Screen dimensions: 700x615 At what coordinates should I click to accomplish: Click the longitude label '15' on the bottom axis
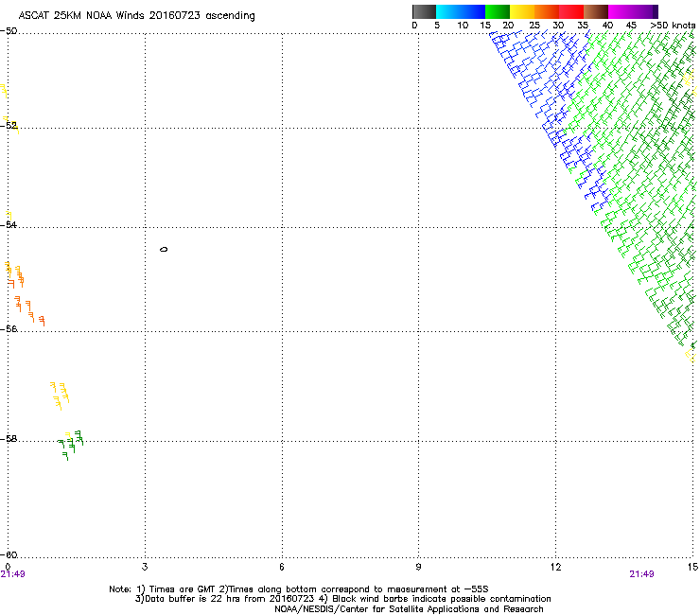[692, 567]
